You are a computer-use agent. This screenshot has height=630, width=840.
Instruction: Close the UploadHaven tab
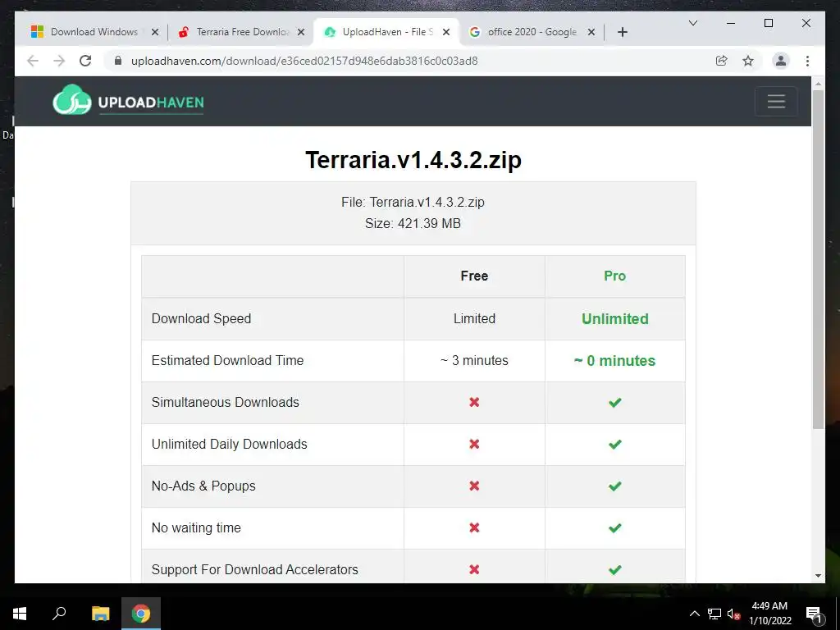point(445,32)
